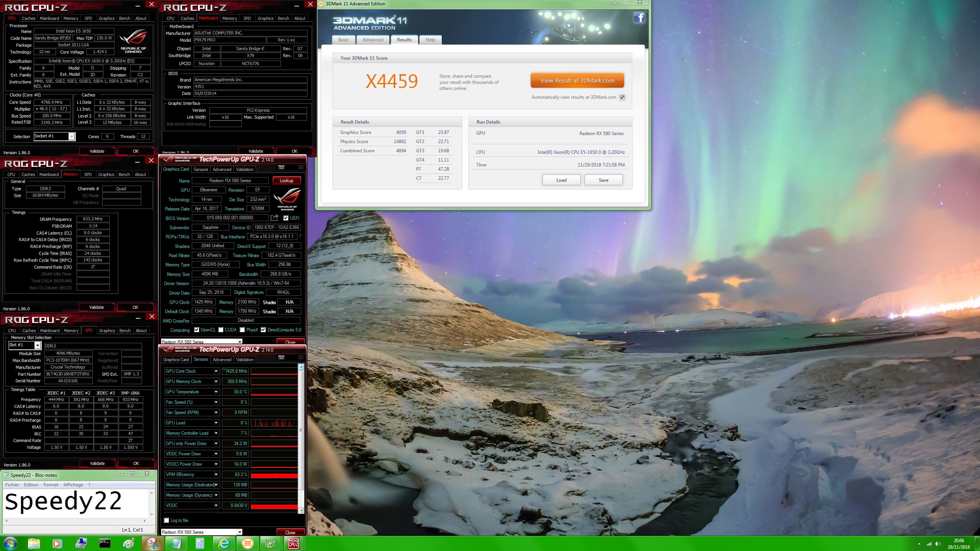The height and width of the screenshot is (551, 980).
Task: Click OK in the CPU-Z SPD window
Action: [136, 463]
